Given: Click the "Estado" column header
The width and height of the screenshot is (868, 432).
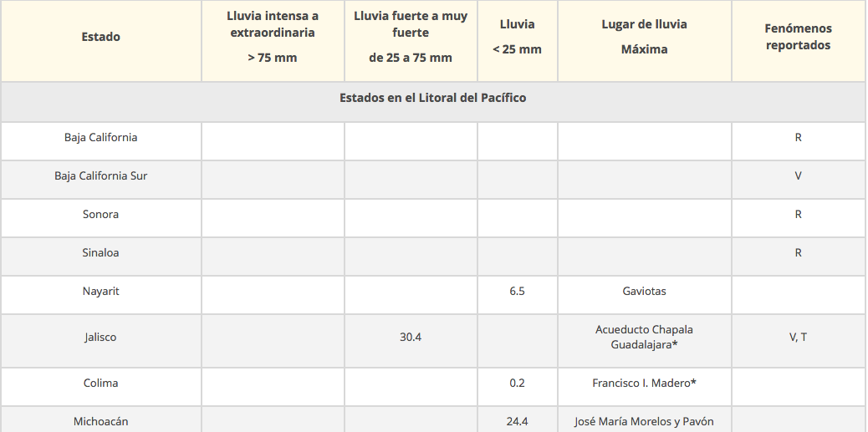Looking at the screenshot, I should point(100,37).
